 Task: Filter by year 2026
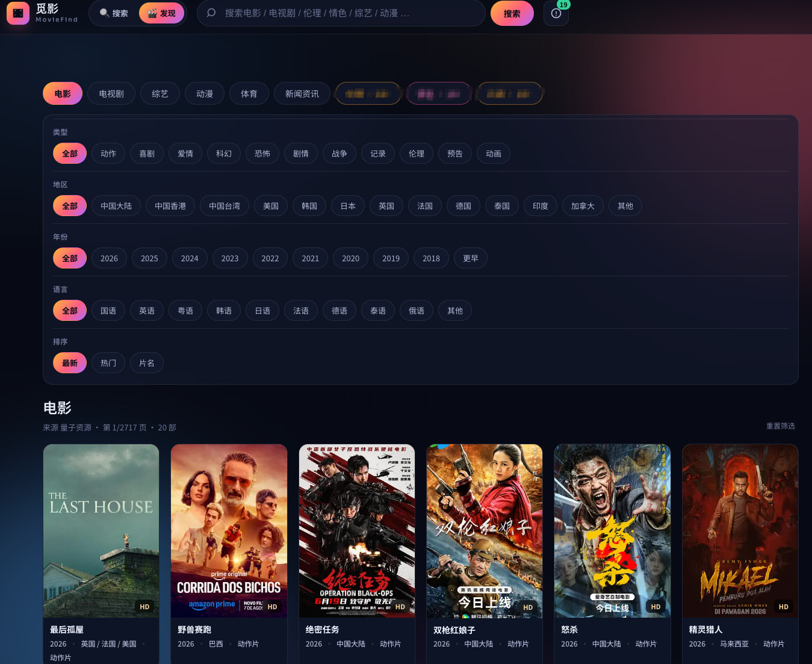click(109, 258)
